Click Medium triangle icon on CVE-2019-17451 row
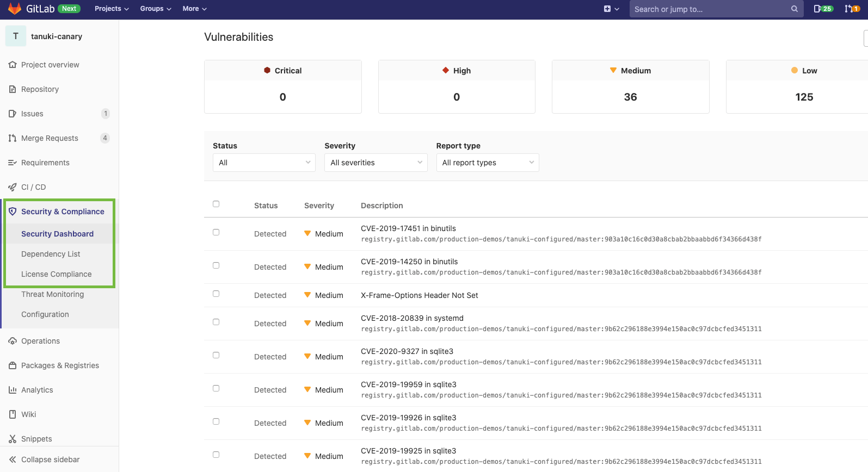This screenshot has width=868, height=472. 307,233
